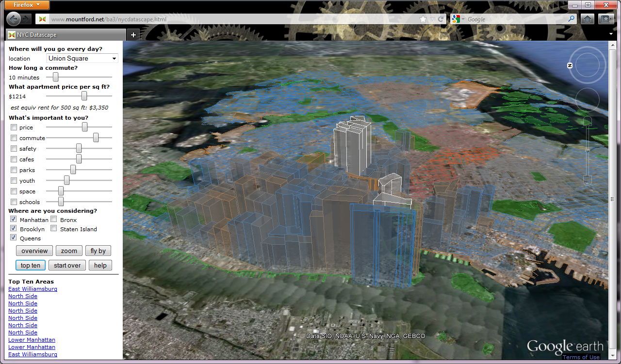Tick the safety checkbox
Screen dimensions: 621x364
coord(14,149)
